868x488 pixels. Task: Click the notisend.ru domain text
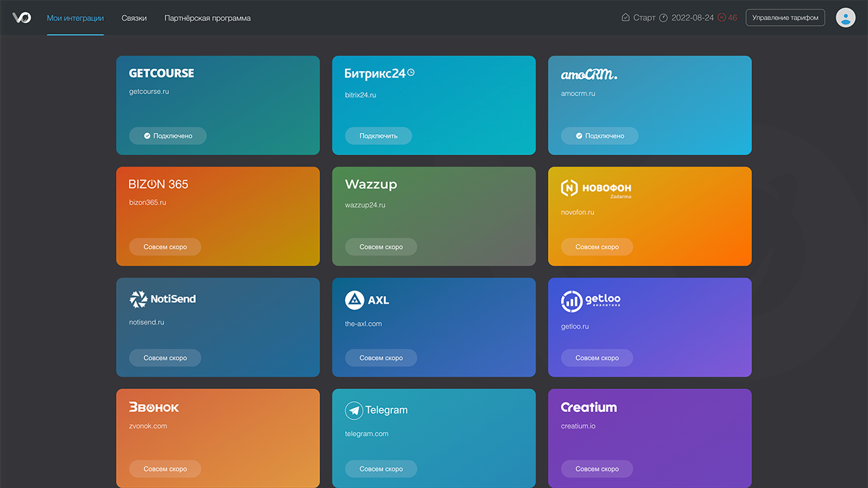click(146, 323)
